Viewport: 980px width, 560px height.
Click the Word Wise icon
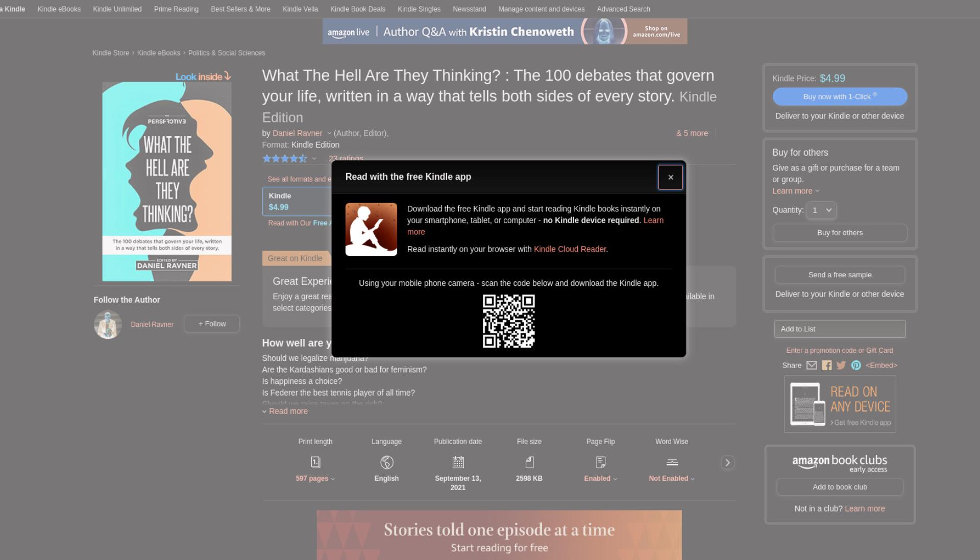click(x=672, y=462)
